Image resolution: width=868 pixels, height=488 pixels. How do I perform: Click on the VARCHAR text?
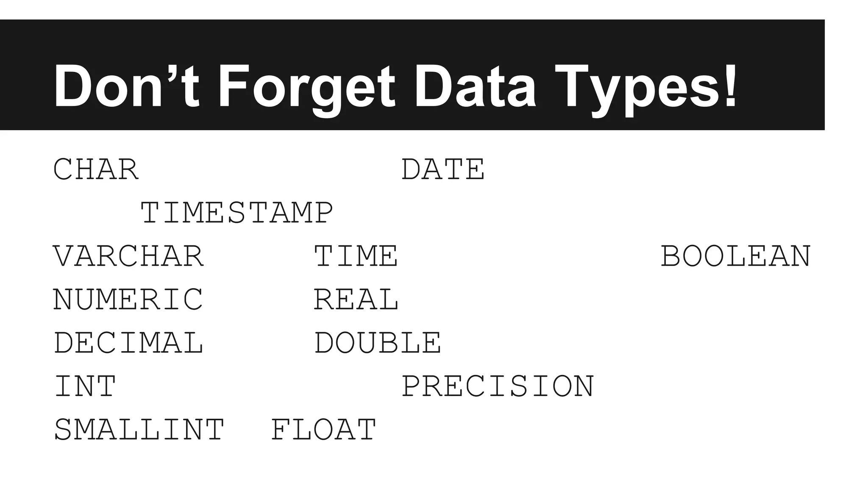(128, 256)
